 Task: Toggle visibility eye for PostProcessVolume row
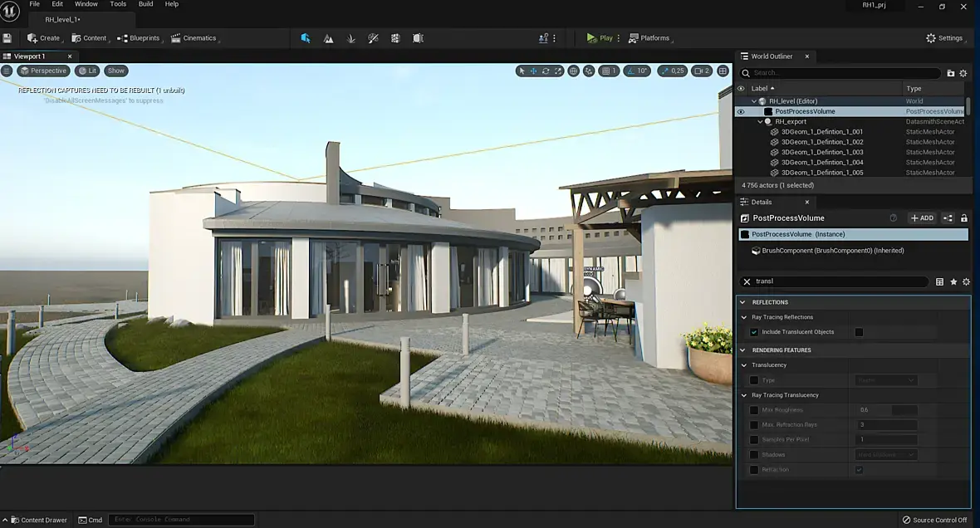pyautogui.click(x=742, y=112)
